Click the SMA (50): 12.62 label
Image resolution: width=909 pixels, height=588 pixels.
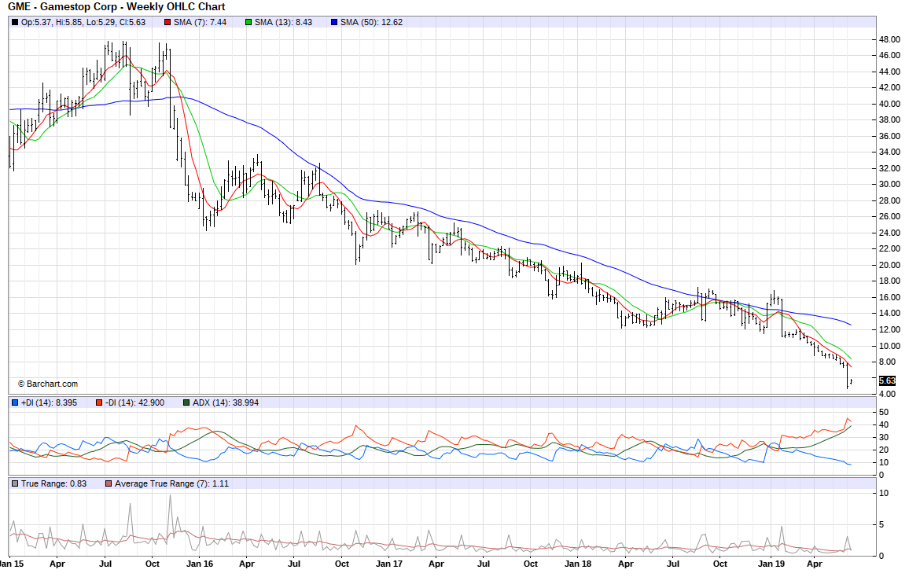coord(372,23)
